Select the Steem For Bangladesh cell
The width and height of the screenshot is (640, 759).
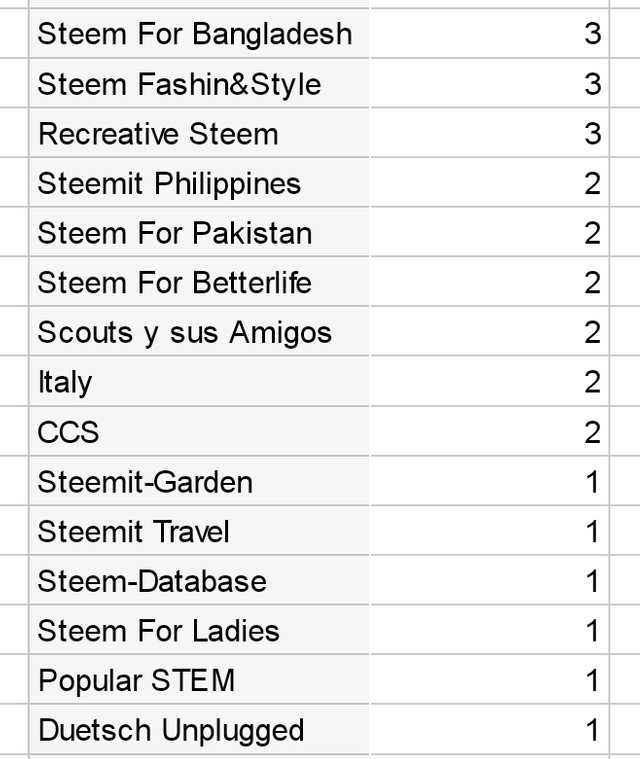coord(199,33)
